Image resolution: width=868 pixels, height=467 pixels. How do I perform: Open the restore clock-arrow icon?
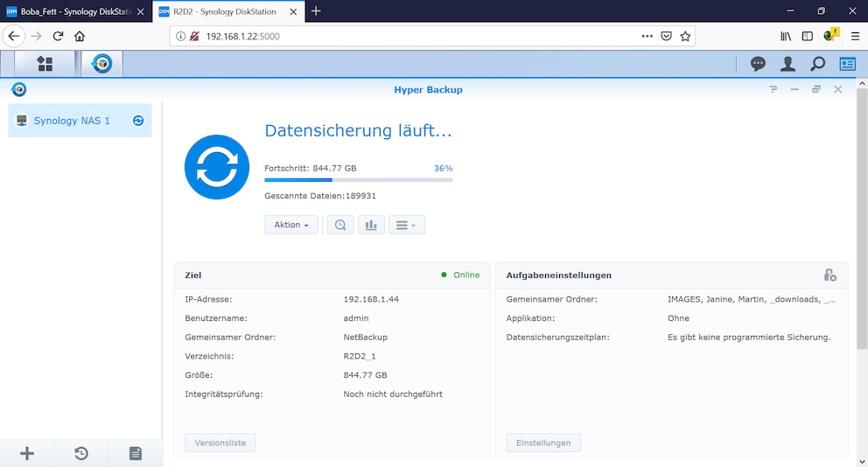point(81,454)
